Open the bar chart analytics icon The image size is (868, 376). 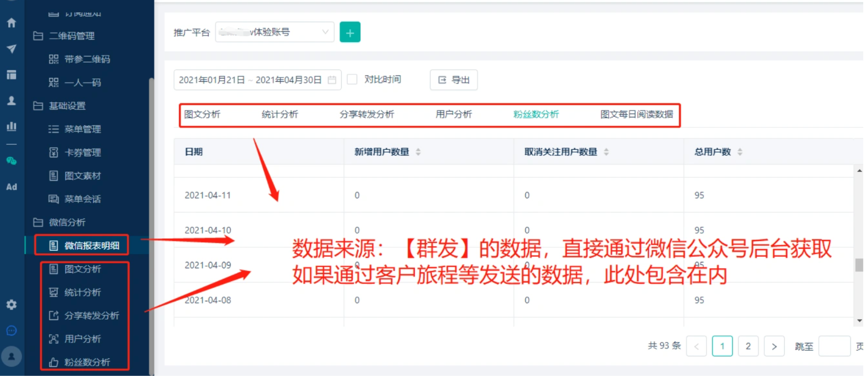click(x=12, y=126)
